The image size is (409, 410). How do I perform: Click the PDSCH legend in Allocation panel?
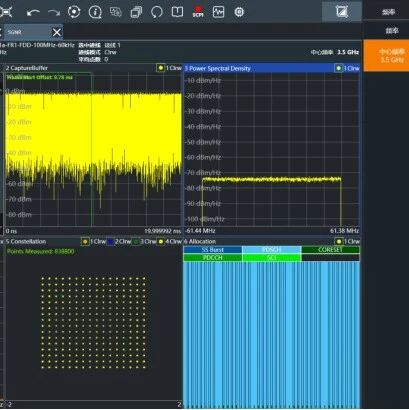(x=272, y=250)
